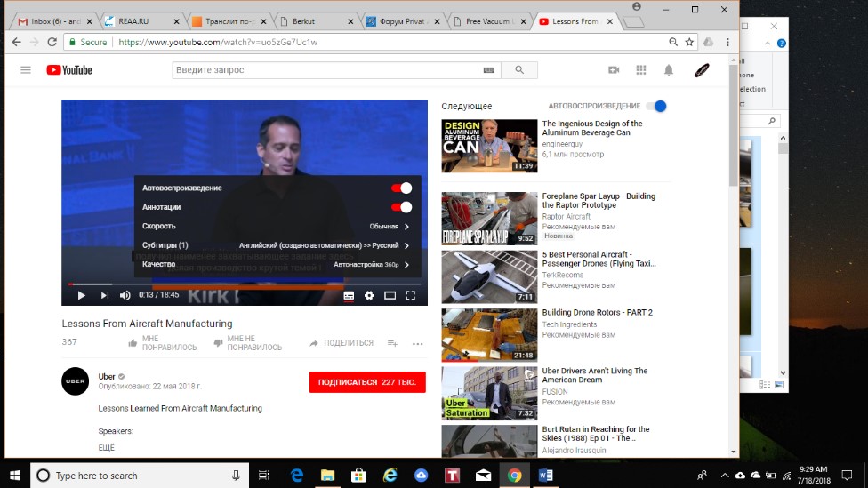Switch to the Inbox browser tab
Viewport: 868px width, 488px height.
coord(48,21)
